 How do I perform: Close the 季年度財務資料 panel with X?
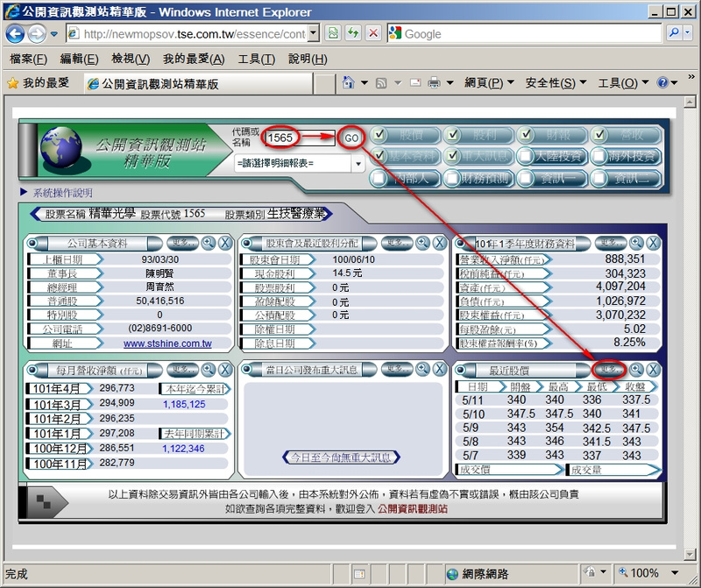[653, 244]
